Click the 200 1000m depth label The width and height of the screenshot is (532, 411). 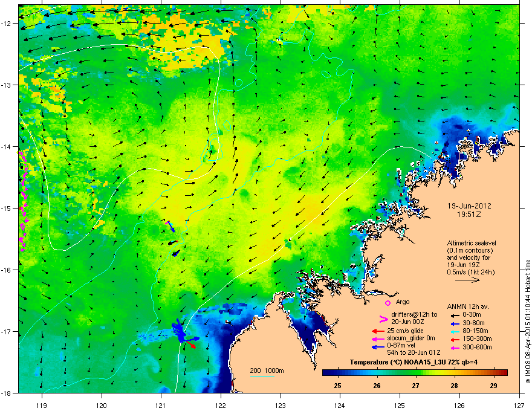point(267,371)
